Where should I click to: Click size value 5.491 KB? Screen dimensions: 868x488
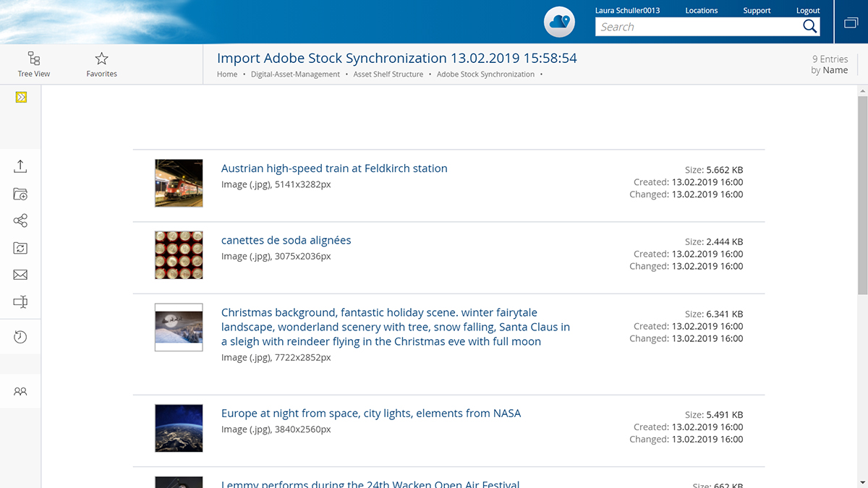724,415
